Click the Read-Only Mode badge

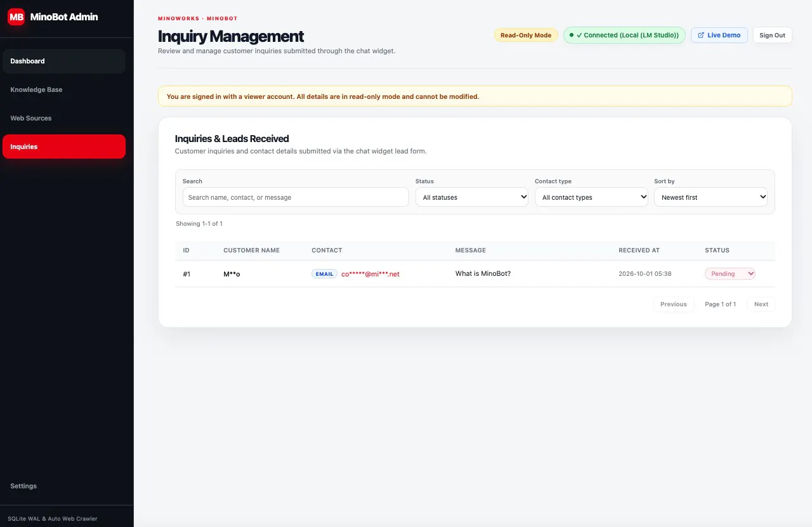[526, 35]
